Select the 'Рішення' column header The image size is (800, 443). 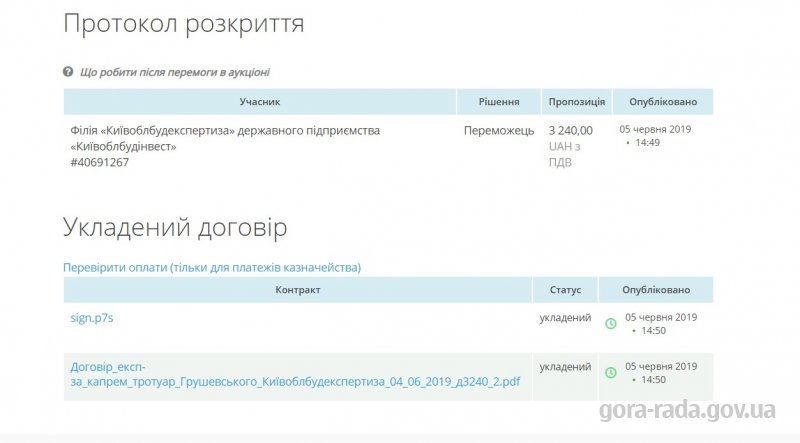498,102
